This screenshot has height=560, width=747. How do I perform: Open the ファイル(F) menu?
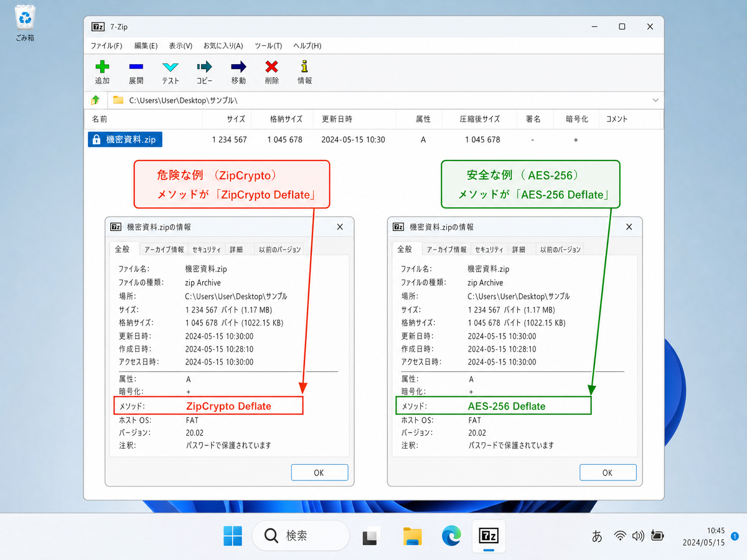(106, 46)
